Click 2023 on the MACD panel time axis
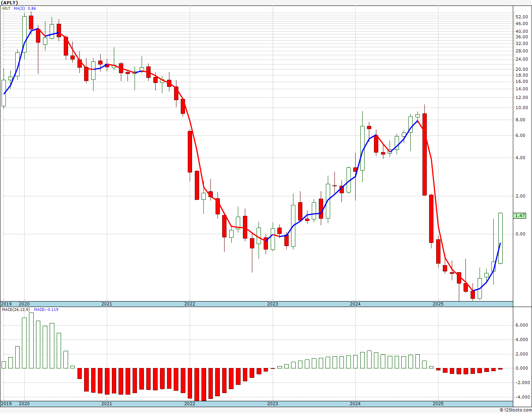Viewport: 532px width, 413px height. click(x=273, y=404)
